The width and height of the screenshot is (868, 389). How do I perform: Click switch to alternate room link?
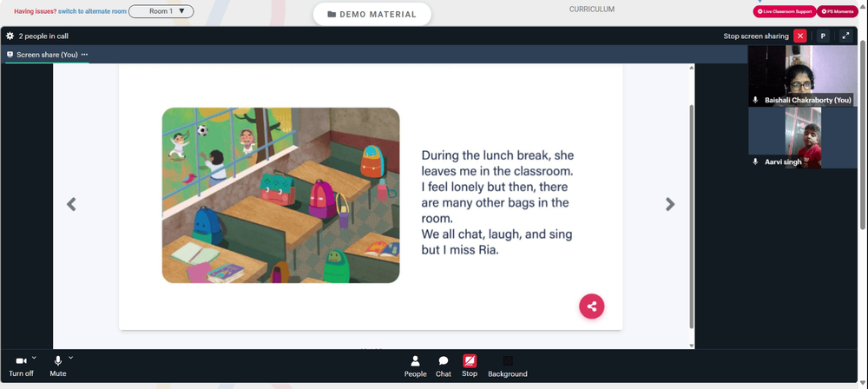pyautogui.click(x=93, y=11)
